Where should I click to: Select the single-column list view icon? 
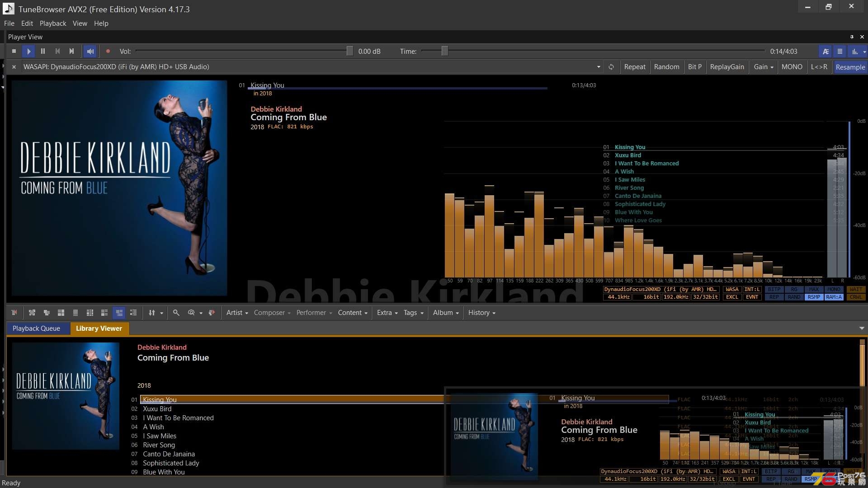[x=75, y=313]
